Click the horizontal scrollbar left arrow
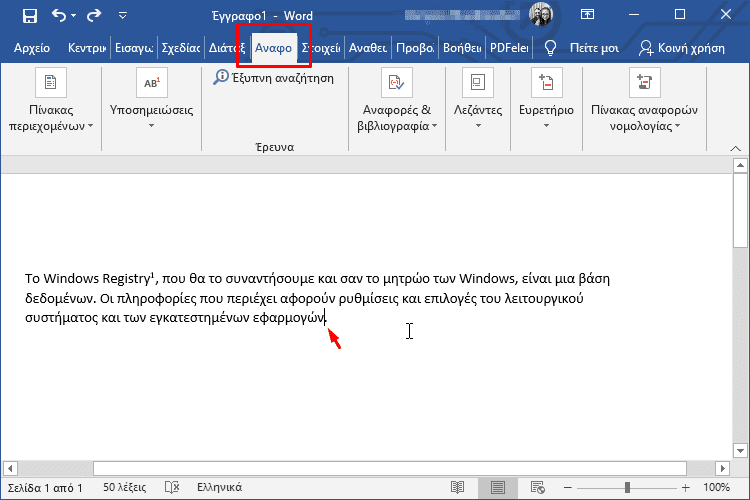 coord(10,468)
